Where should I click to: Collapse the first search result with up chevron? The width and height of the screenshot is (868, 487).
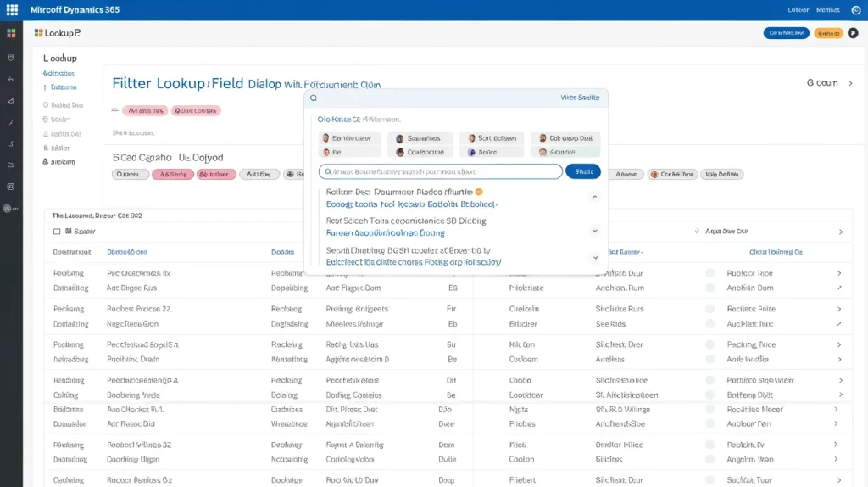pos(595,197)
